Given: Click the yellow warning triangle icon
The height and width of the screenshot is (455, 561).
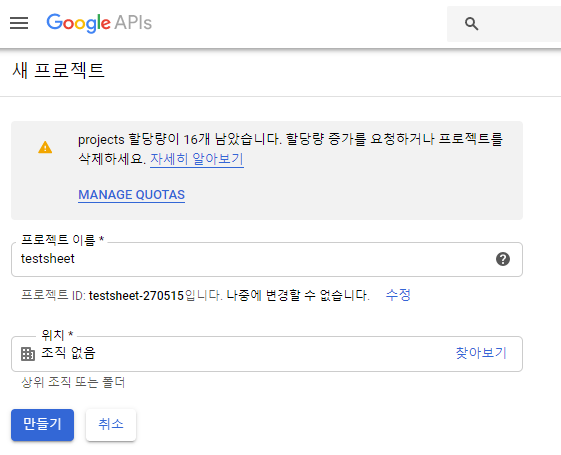Looking at the screenshot, I should click(45, 147).
